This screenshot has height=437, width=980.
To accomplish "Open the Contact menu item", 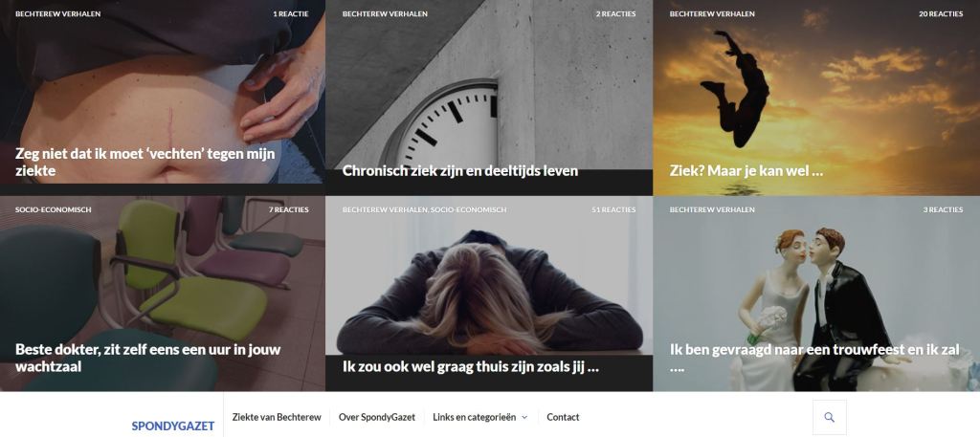I will (563, 417).
